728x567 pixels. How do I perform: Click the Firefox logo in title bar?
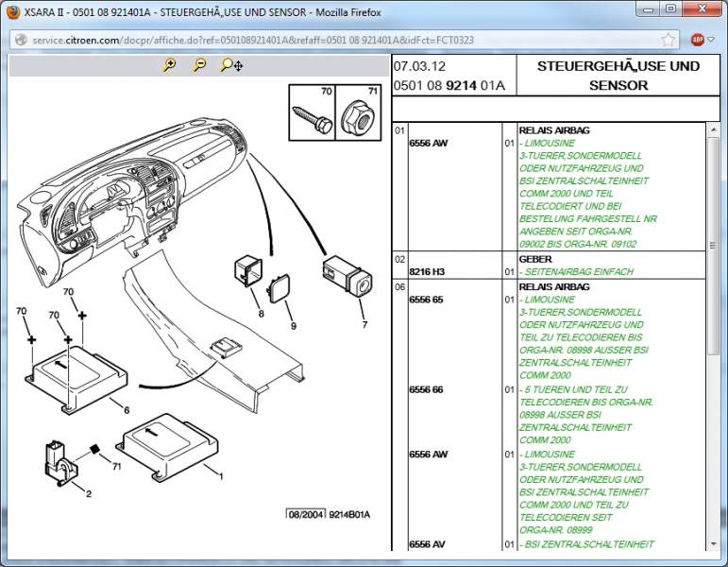click(x=13, y=12)
